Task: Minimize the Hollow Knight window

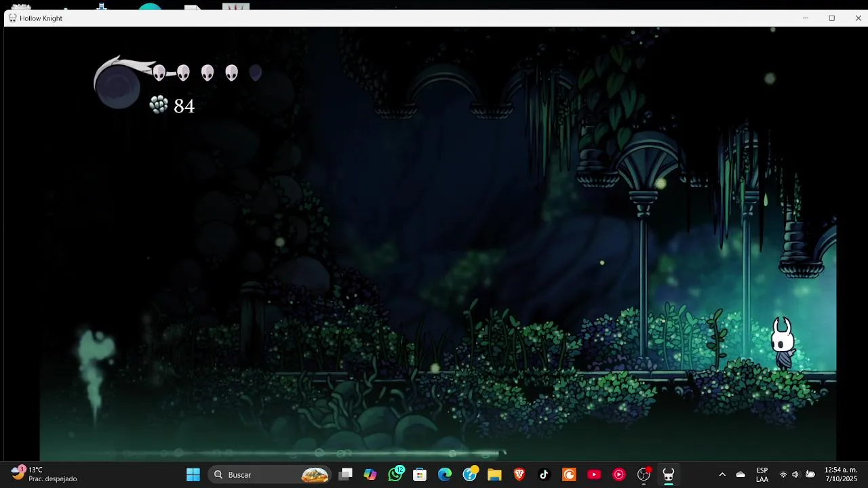Action: click(806, 18)
